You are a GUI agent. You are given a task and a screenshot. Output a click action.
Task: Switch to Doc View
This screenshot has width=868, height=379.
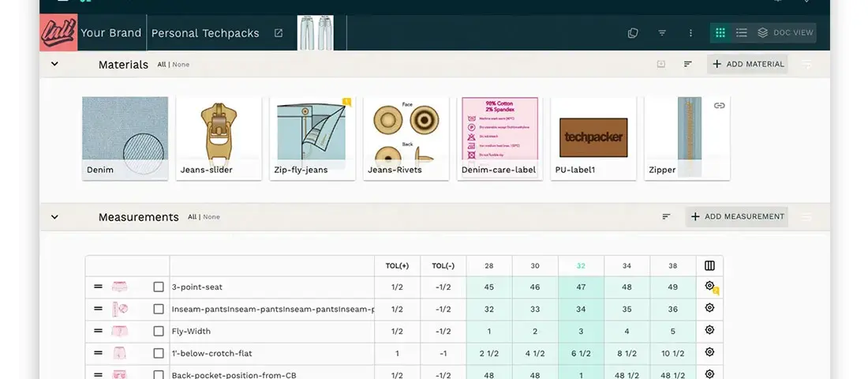point(785,33)
